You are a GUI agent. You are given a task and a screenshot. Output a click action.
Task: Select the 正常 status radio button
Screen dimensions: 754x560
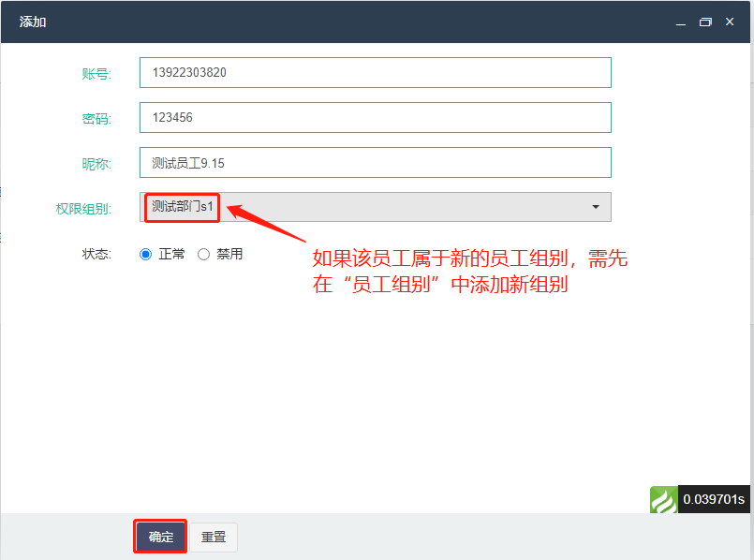tap(146, 254)
